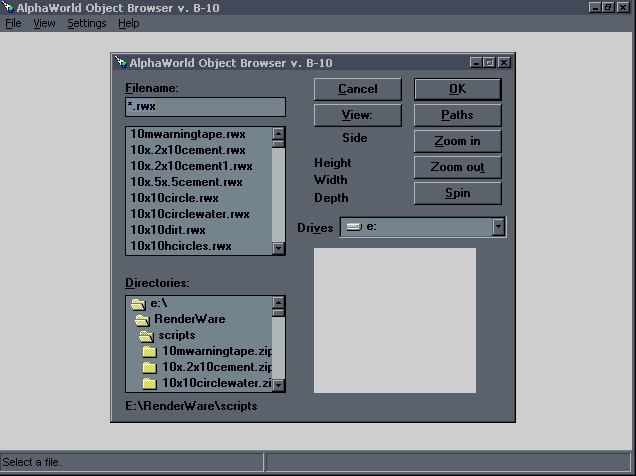Click the Zoom out button
This screenshot has height=476, width=636.
458,167
